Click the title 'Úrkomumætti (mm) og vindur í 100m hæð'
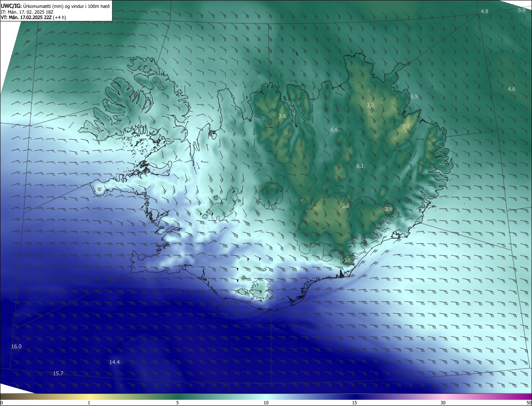 [x=66, y=6]
